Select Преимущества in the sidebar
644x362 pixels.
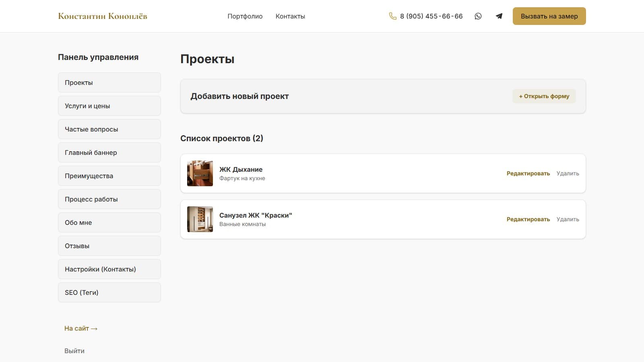tap(109, 176)
